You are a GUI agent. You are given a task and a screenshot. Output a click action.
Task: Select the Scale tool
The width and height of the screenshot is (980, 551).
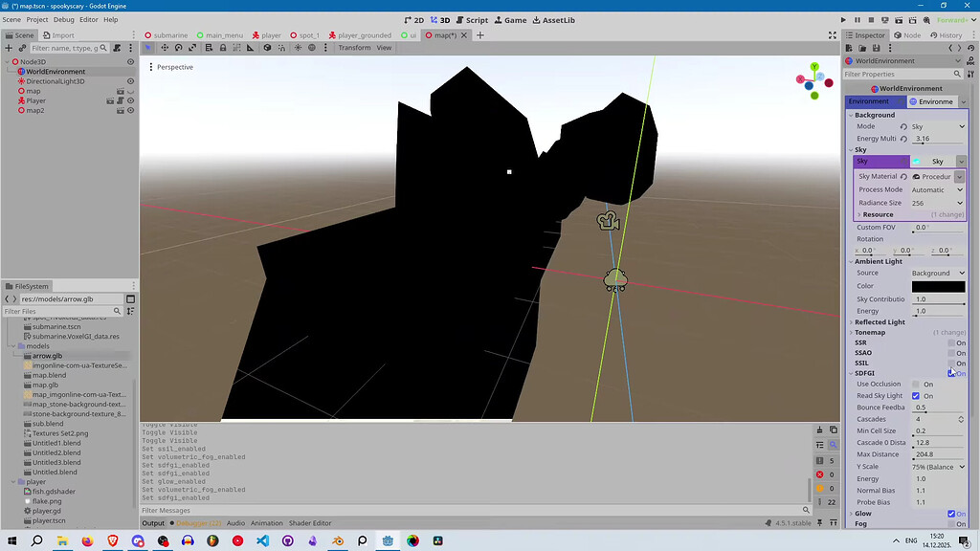tap(192, 48)
